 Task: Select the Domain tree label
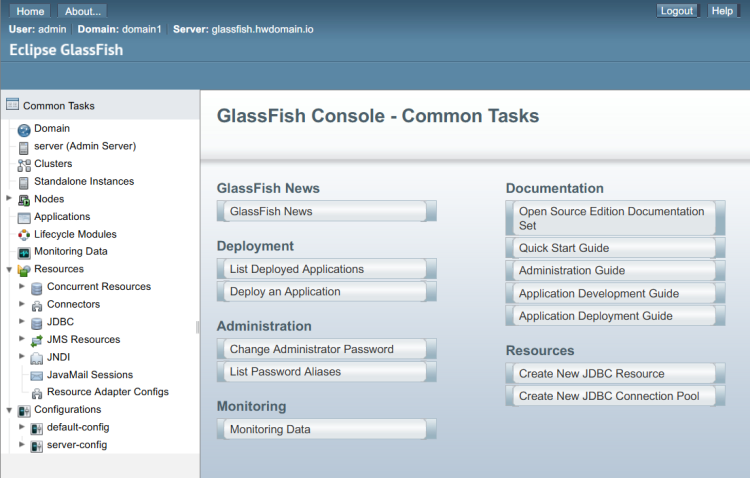pos(52,128)
